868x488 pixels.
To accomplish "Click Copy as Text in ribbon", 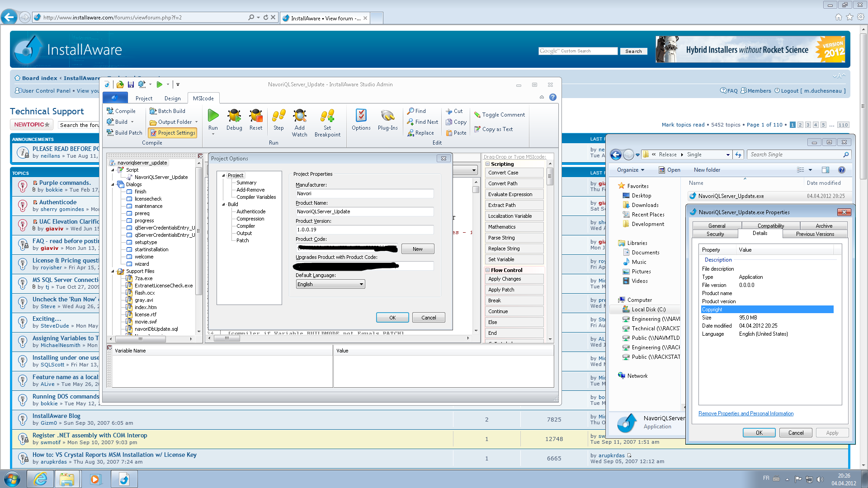I will [x=493, y=129].
